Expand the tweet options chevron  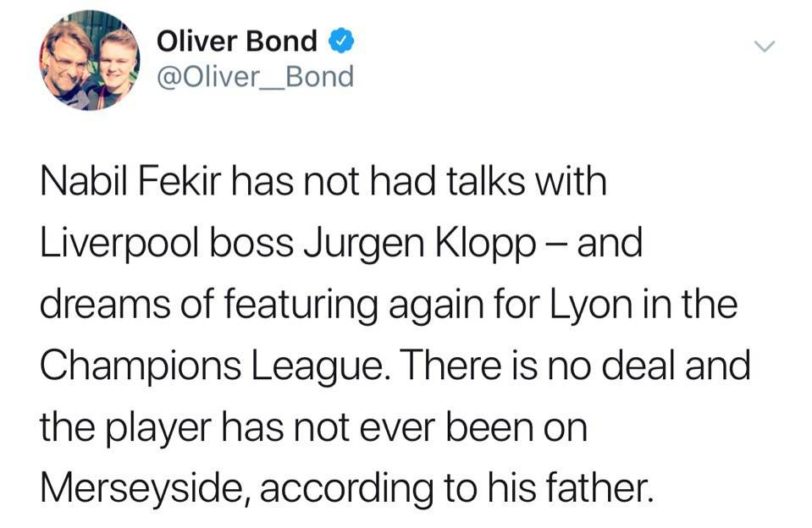point(764,47)
